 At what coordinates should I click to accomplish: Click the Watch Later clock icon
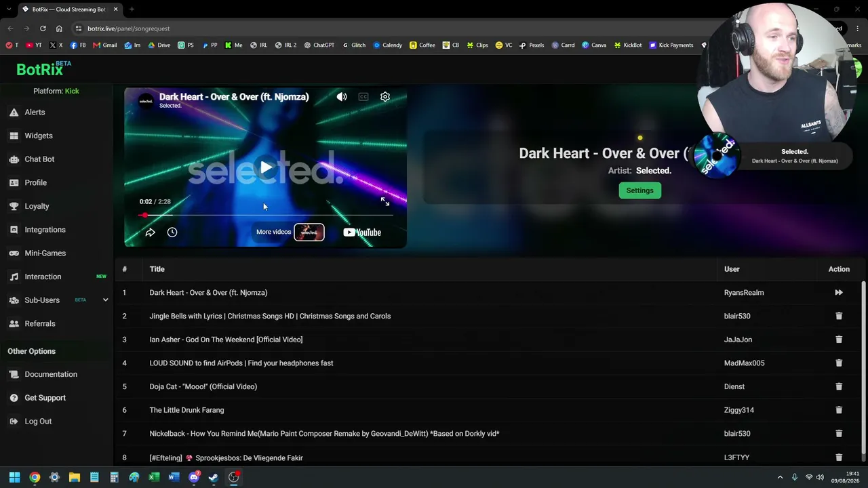172,232
